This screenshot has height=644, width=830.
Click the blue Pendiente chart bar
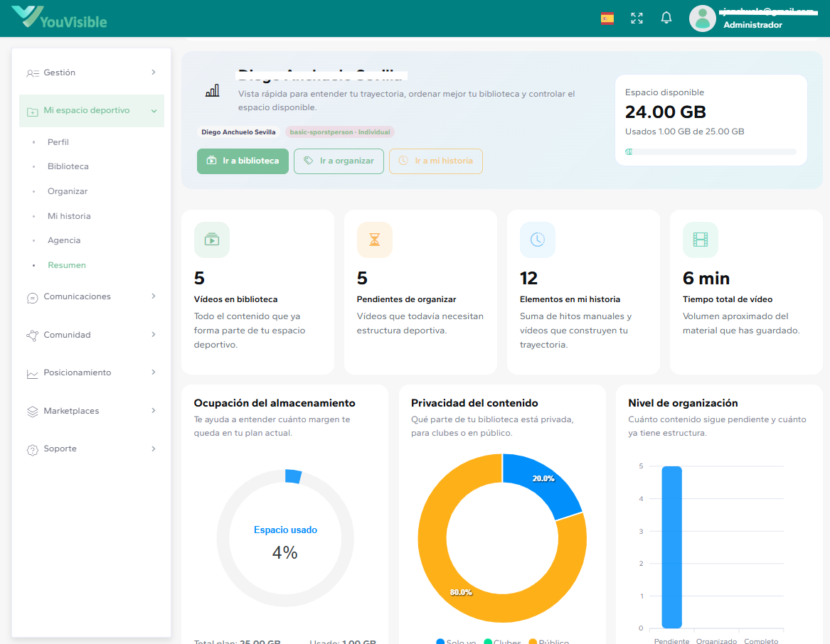(x=671, y=547)
